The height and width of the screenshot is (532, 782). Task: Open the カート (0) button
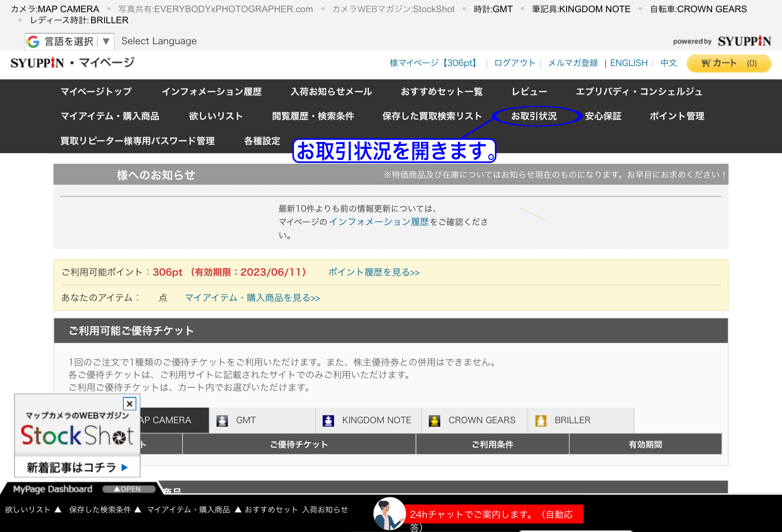pyautogui.click(x=729, y=63)
